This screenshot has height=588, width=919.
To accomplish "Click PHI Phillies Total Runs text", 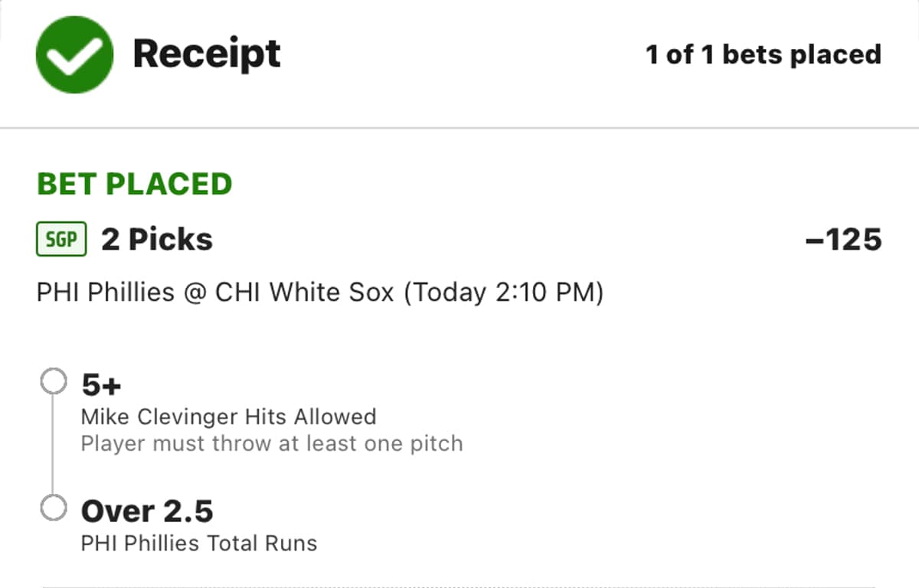I will [x=198, y=544].
